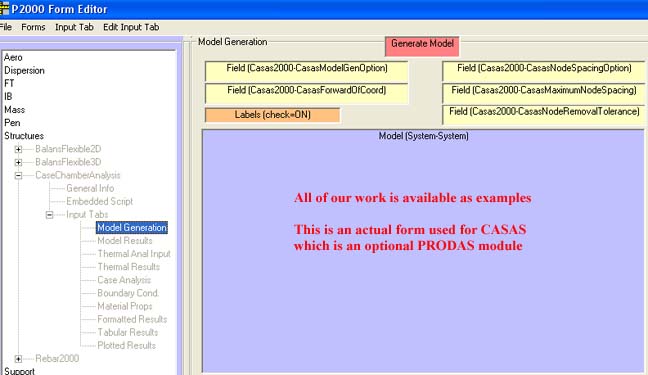Viewport: 648px width, 375px height.
Task: Collapse the CaseChamberAnalysis node
Action: (x=18, y=176)
